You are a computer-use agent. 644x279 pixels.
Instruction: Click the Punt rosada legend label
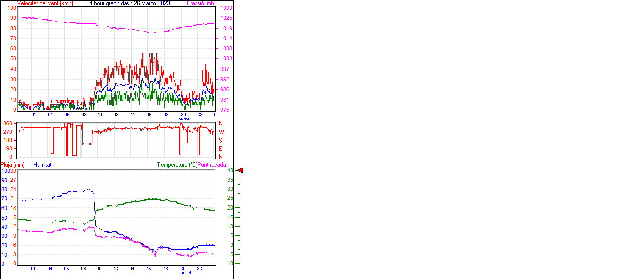(x=212, y=165)
